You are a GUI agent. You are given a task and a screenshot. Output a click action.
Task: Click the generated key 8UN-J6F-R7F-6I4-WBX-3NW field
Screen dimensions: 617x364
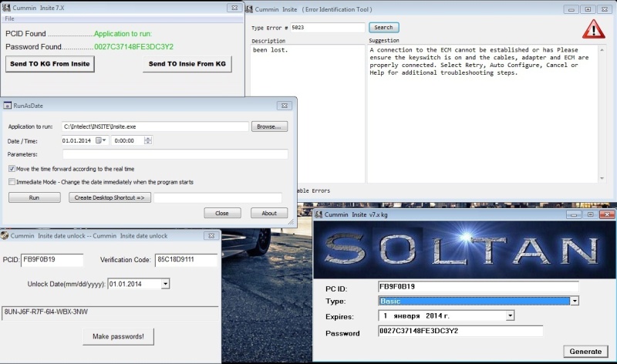coord(110,312)
